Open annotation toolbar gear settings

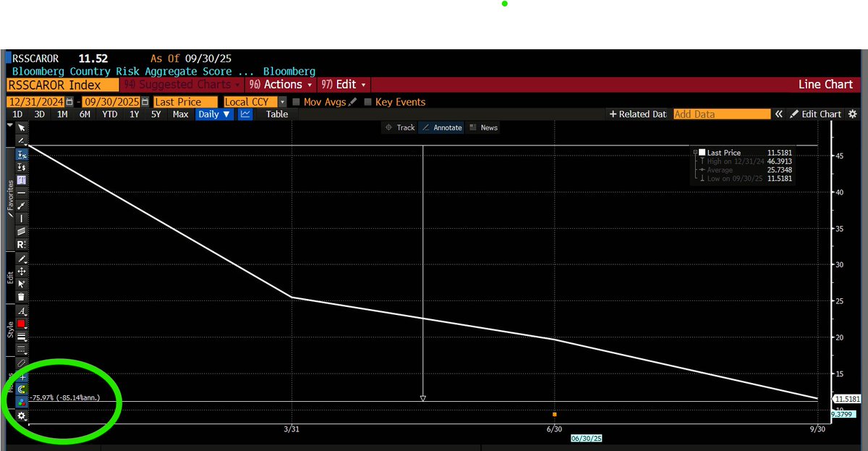pyautogui.click(x=22, y=416)
